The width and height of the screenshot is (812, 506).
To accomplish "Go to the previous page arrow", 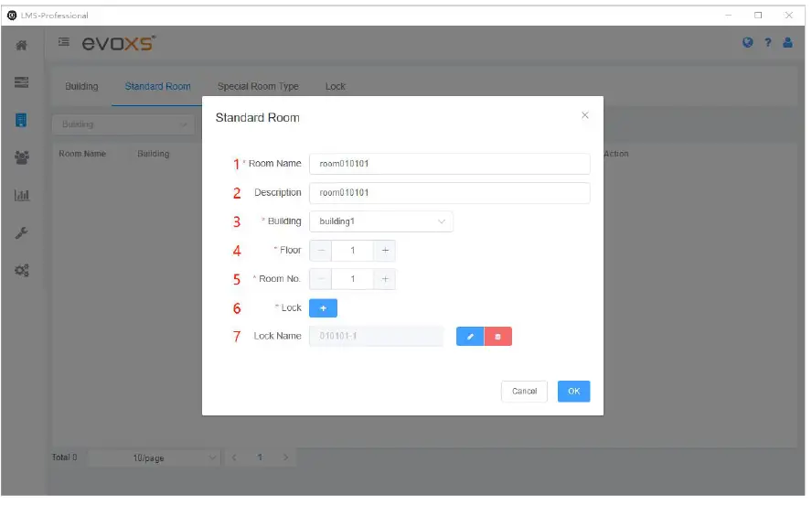I will [234, 458].
